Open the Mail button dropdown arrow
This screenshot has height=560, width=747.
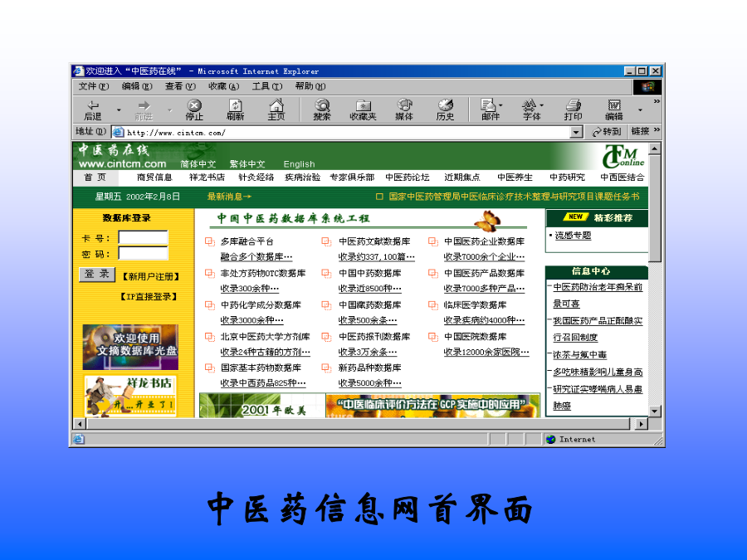point(500,105)
